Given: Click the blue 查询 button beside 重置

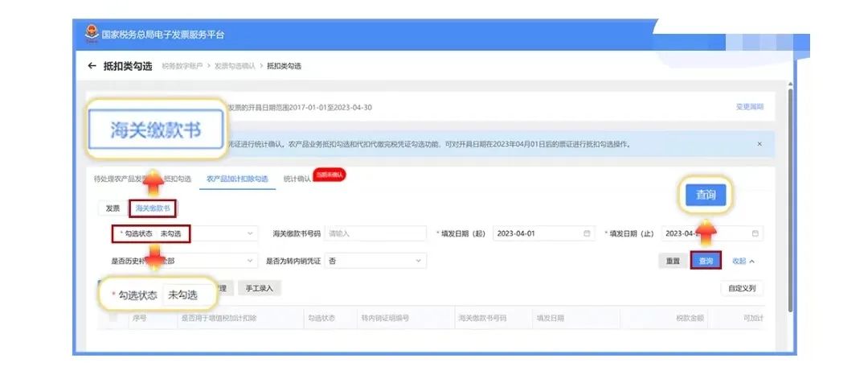Looking at the screenshot, I should click(x=706, y=261).
